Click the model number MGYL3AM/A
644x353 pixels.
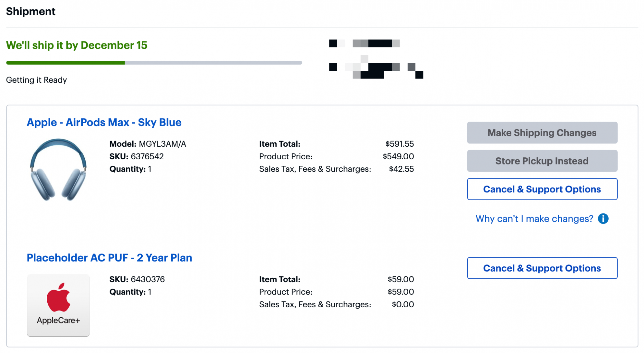(162, 144)
